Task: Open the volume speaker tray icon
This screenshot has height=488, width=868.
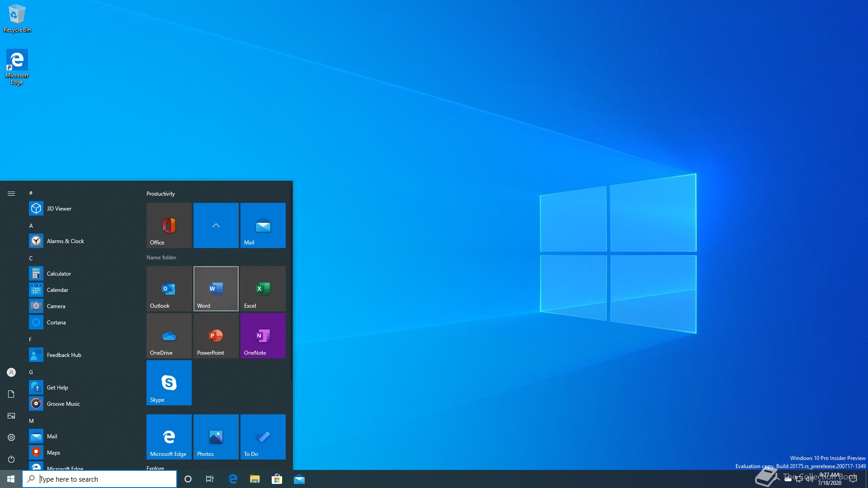Action: click(810, 479)
